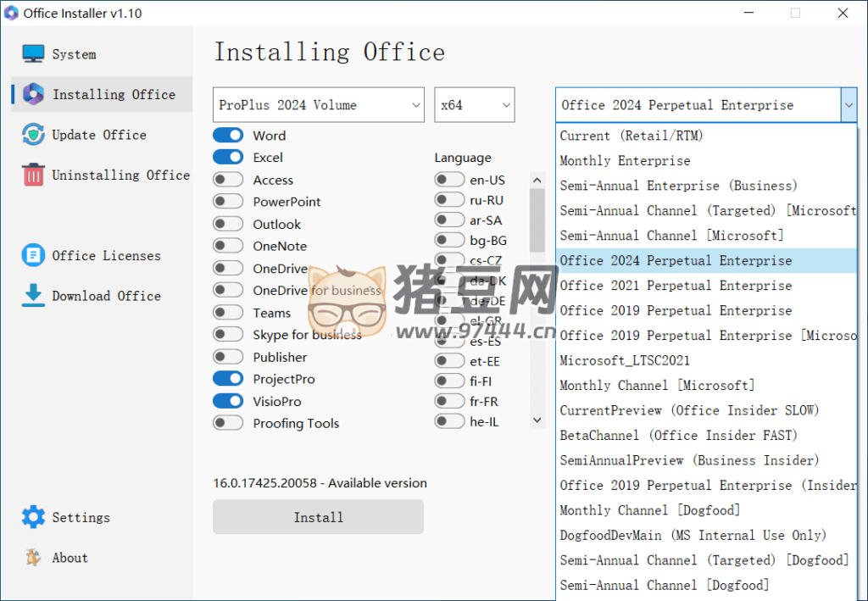Click the Update Office shield icon
The height and width of the screenshot is (601, 868).
(x=33, y=135)
